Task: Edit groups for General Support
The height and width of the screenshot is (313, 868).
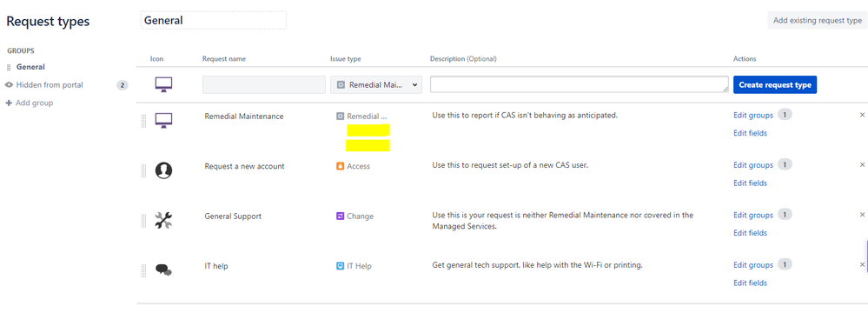Action: (752, 215)
